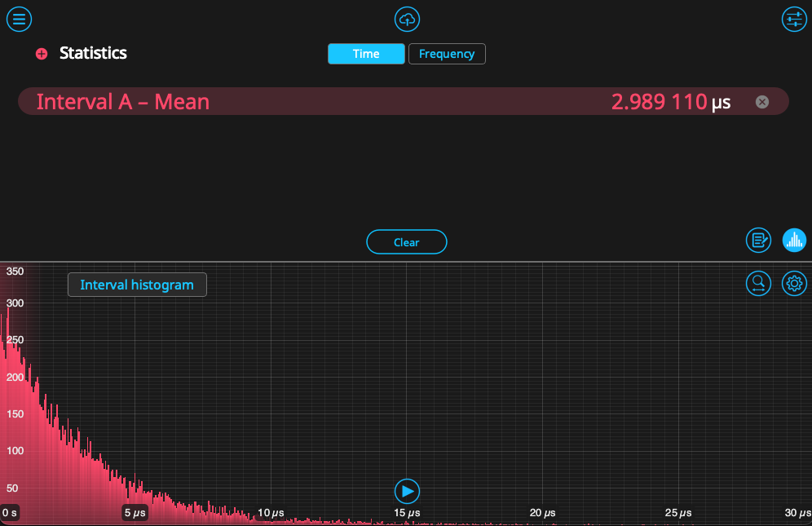This screenshot has width=812, height=526.
Task: Toggle the histogram view icon
Action: click(794, 240)
